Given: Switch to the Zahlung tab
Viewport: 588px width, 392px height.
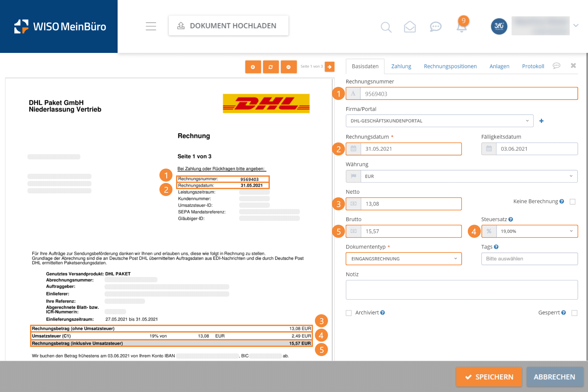Looking at the screenshot, I should 401,66.
